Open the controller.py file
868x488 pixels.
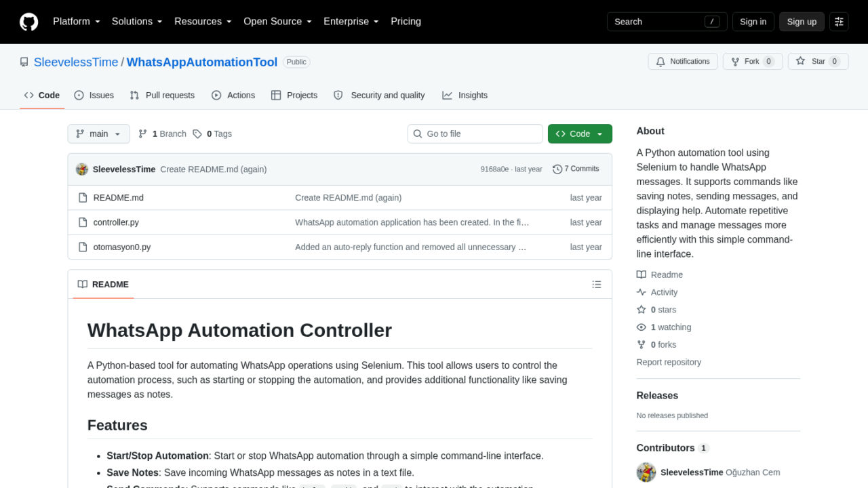pos(116,222)
